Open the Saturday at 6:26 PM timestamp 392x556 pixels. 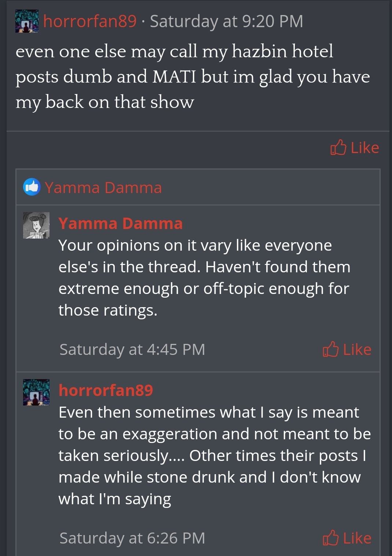point(132,538)
